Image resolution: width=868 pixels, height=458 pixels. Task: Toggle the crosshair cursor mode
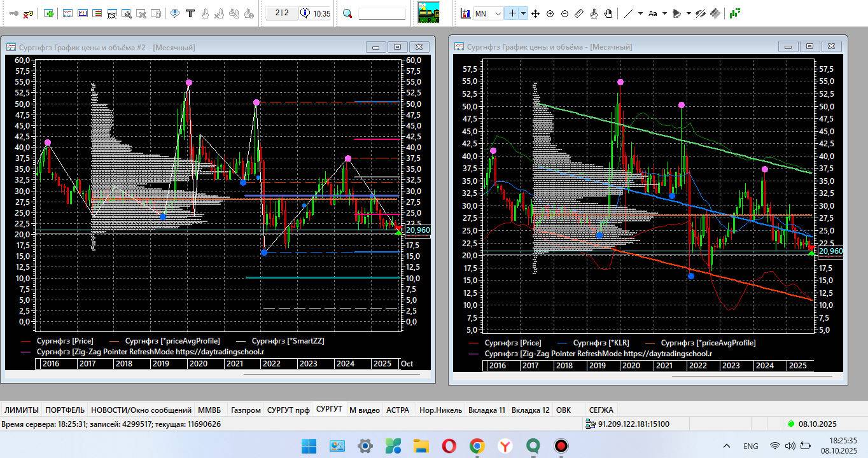(x=511, y=13)
